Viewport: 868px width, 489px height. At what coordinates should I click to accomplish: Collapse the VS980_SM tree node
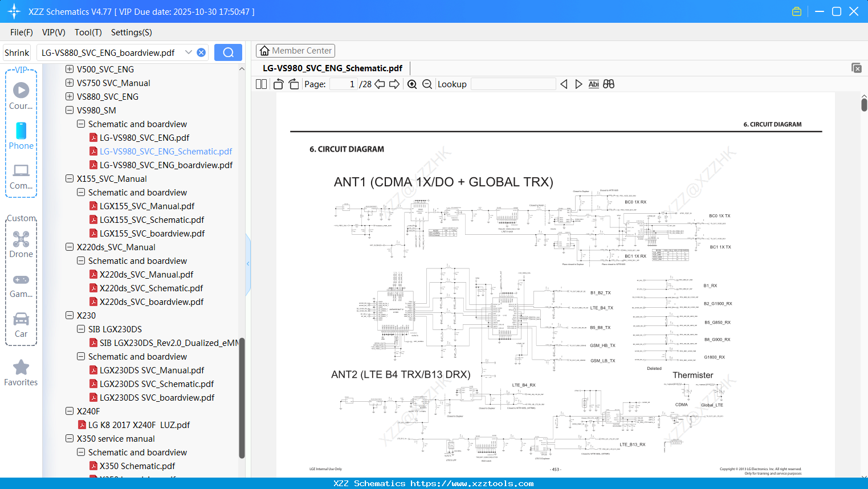tap(69, 110)
